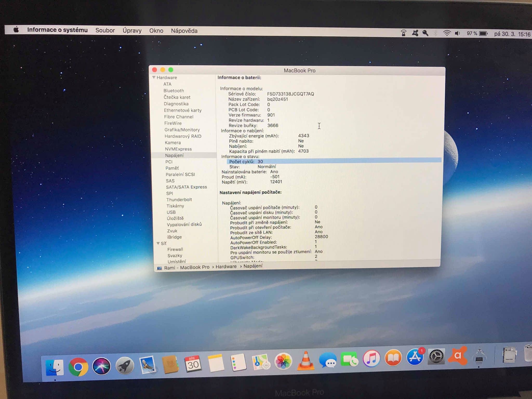Click the volume icon in menu bar
The width and height of the screenshot is (532, 399).
pyautogui.click(x=457, y=33)
